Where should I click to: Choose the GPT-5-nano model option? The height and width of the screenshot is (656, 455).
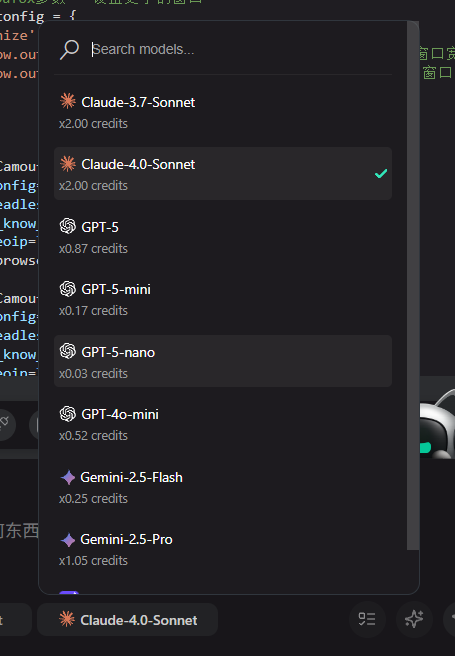223,361
